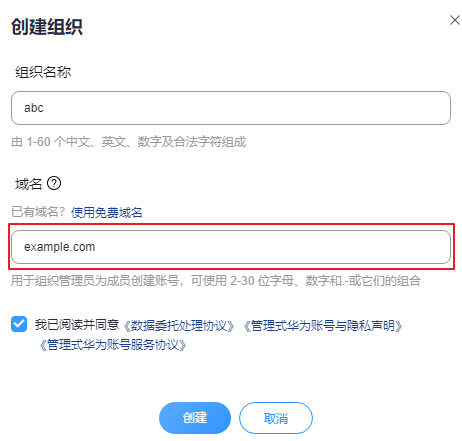Click the abc text in the name field

coord(34,108)
